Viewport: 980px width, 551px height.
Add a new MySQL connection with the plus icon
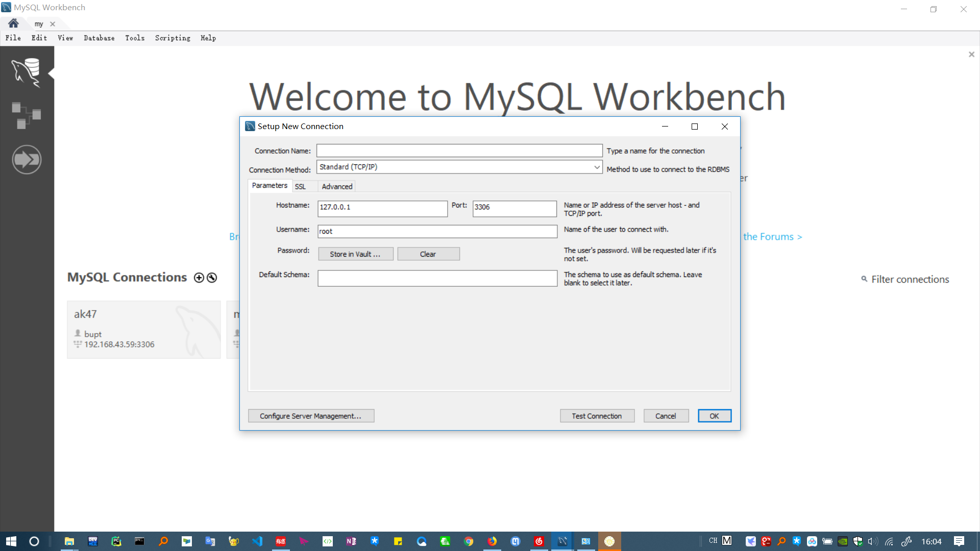199,278
